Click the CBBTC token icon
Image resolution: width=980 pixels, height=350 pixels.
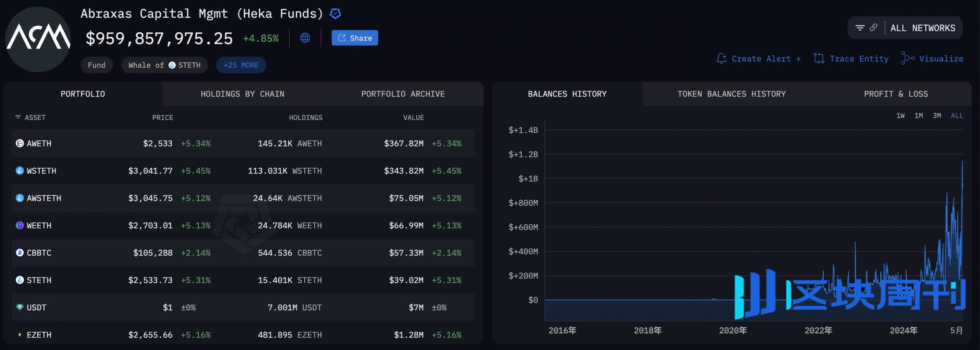pos(20,253)
